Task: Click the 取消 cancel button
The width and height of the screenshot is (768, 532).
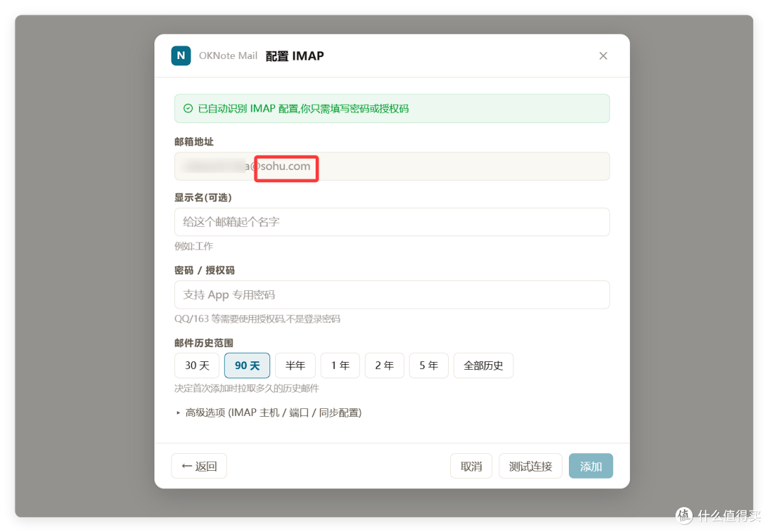Action: [471, 466]
